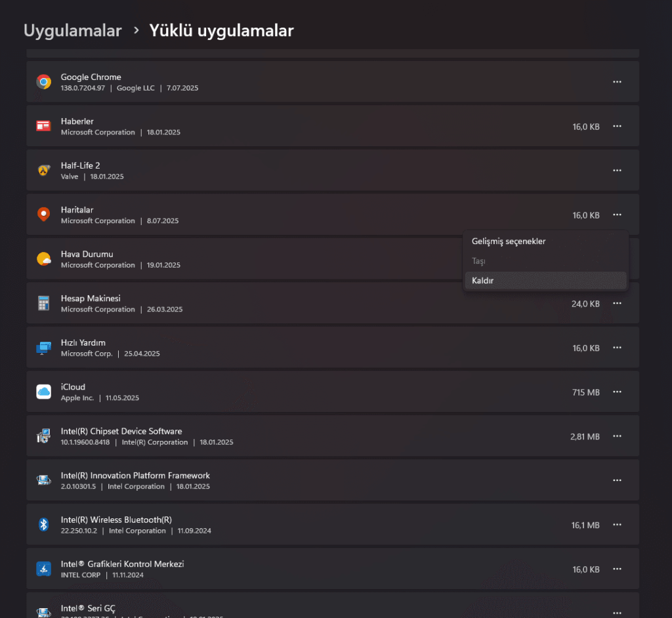Image resolution: width=672 pixels, height=618 pixels.
Task: Click the Hızlı Yardım app icon
Action: click(x=44, y=348)
